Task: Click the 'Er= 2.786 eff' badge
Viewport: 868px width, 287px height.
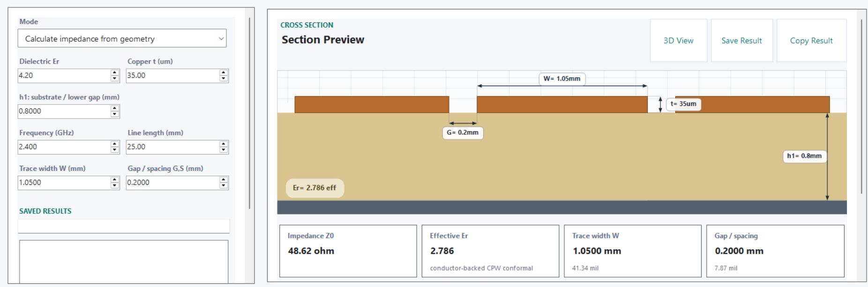Action: point(314,188)
